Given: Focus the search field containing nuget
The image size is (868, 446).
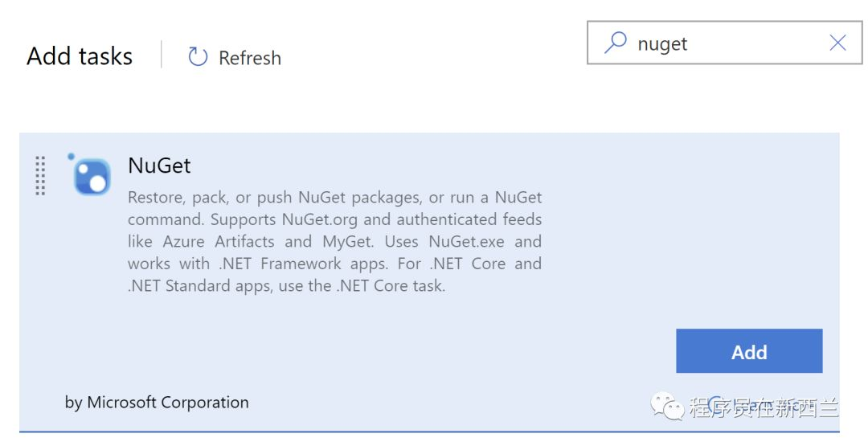Looking at the screenshot, I should [724, 43].
